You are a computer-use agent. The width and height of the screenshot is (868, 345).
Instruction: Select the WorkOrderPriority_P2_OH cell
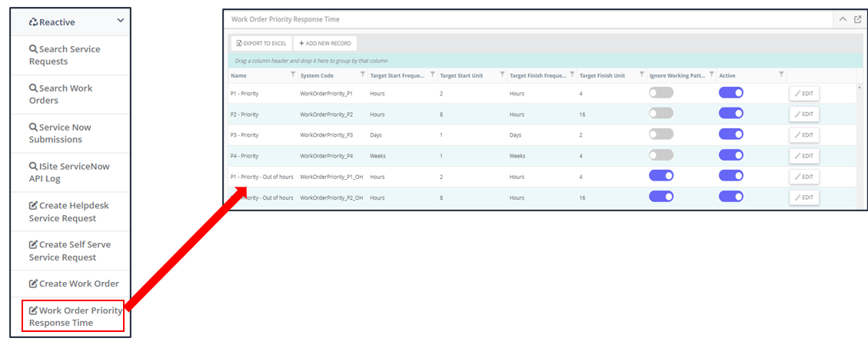pos(331,197)
